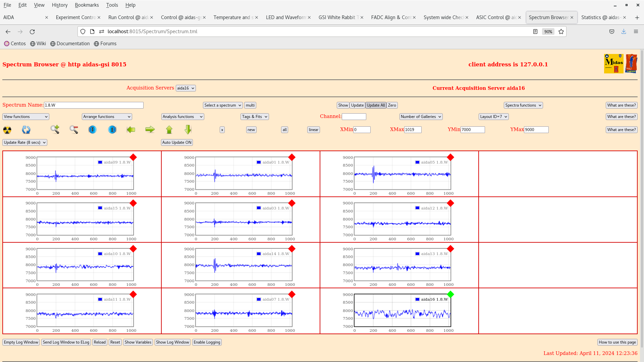Click the Spectrum Name input field

94,105
